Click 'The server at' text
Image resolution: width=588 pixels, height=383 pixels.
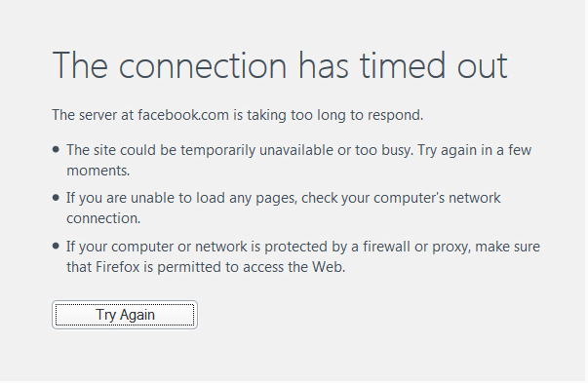pyautogui.click(x=93, y=115)
